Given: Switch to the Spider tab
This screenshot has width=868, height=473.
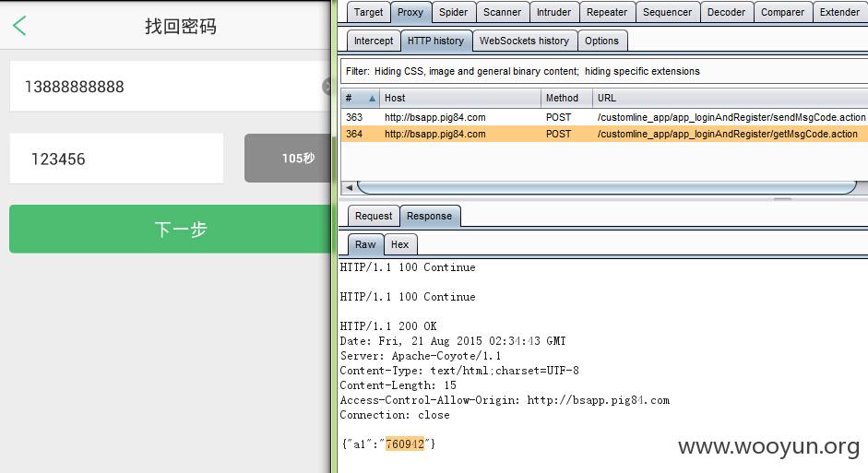Looking at the screenshot, I should [x=454, y=12].
